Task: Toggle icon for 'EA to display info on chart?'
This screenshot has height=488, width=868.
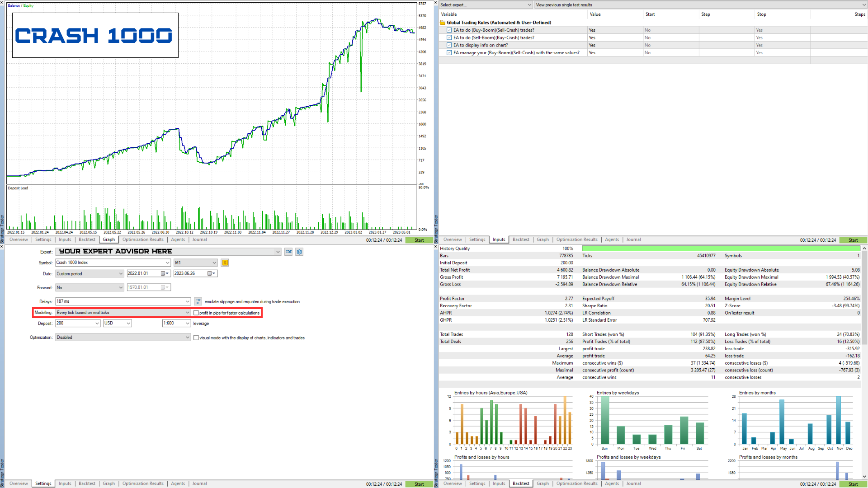Action: coord(449,45)
